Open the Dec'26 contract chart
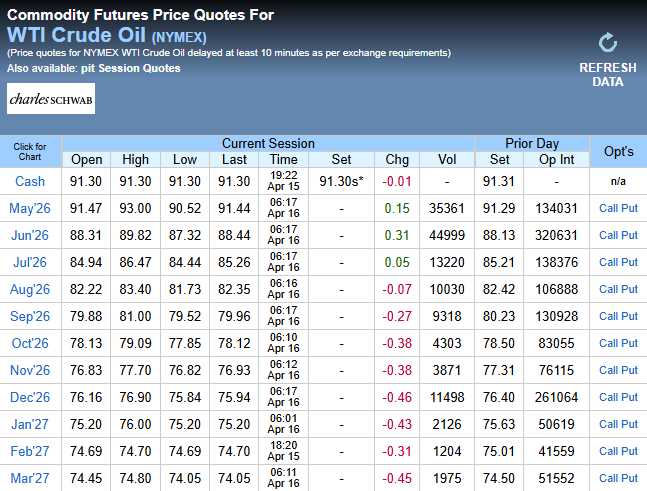The height and width of the screenshot is (491, 647). coord(30,397)
